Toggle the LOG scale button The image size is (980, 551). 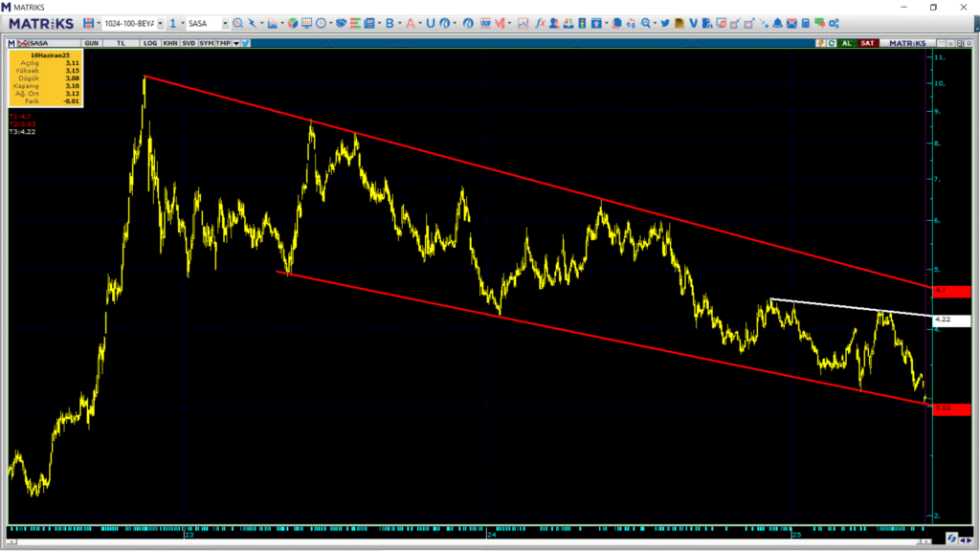tap(150, 43)
